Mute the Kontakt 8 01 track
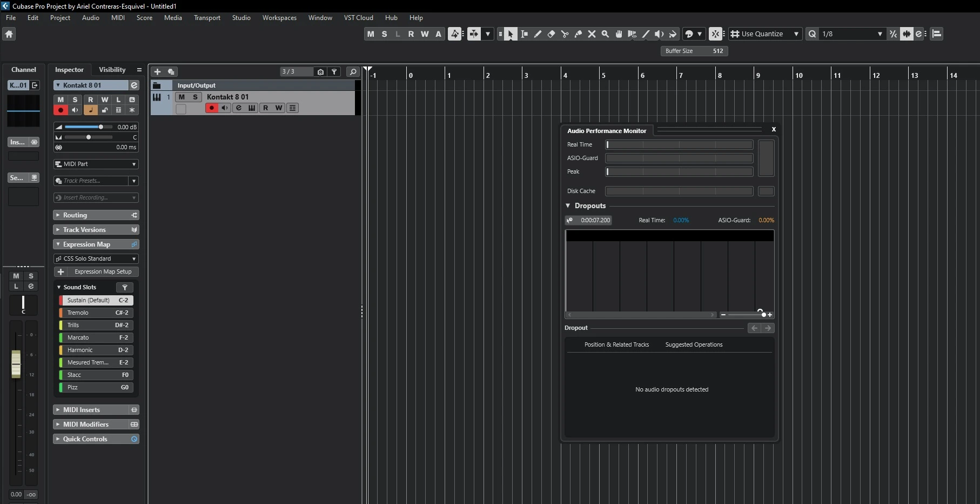 [182, 97]
